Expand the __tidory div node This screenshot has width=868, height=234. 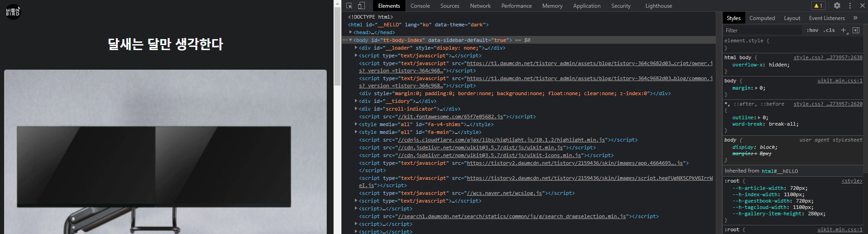click(x=356, y=101)
